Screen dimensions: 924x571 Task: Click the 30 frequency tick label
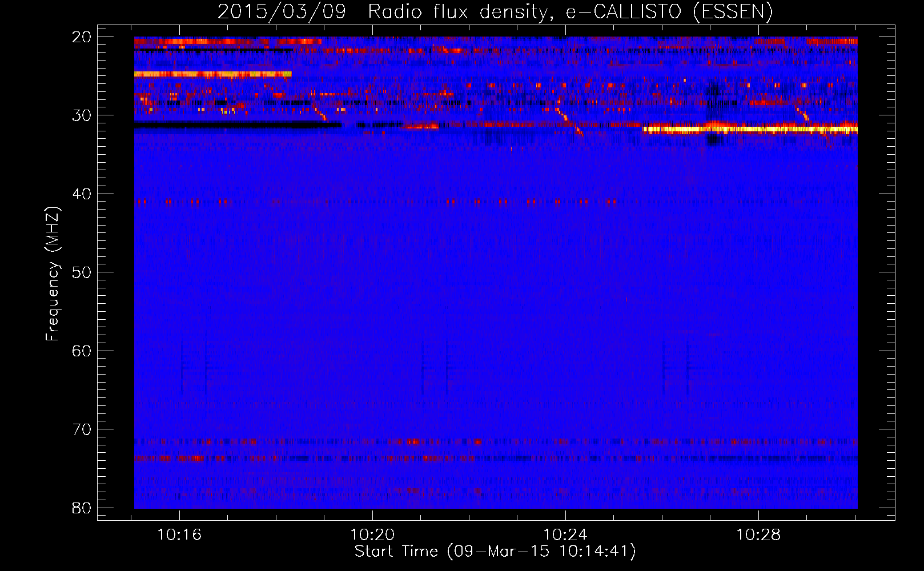tap(82, 115)
